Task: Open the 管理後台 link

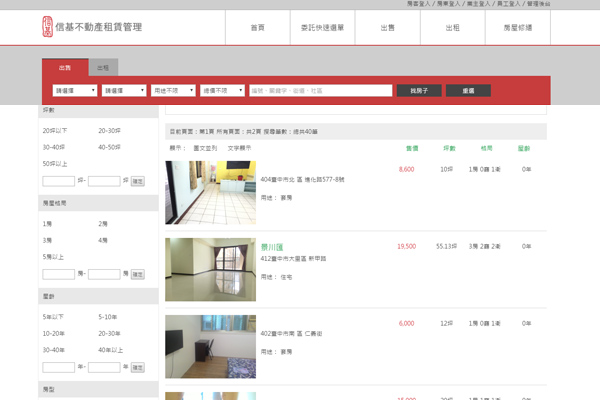Action: pyautogui.click(x=538, y=4)
